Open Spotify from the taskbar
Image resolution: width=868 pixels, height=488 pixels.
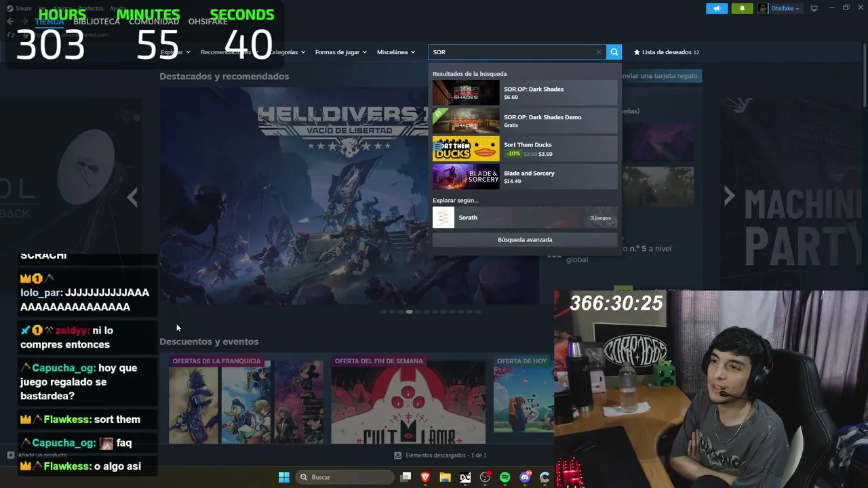[x=505, y=477]
